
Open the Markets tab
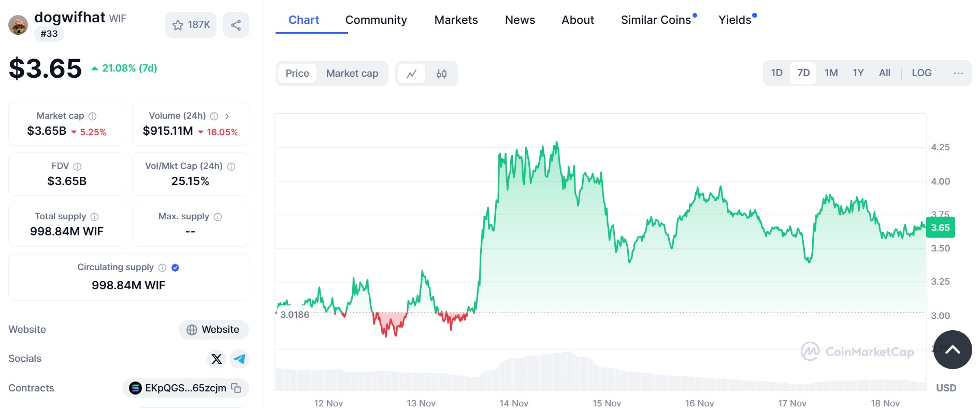tap(456, 20)
